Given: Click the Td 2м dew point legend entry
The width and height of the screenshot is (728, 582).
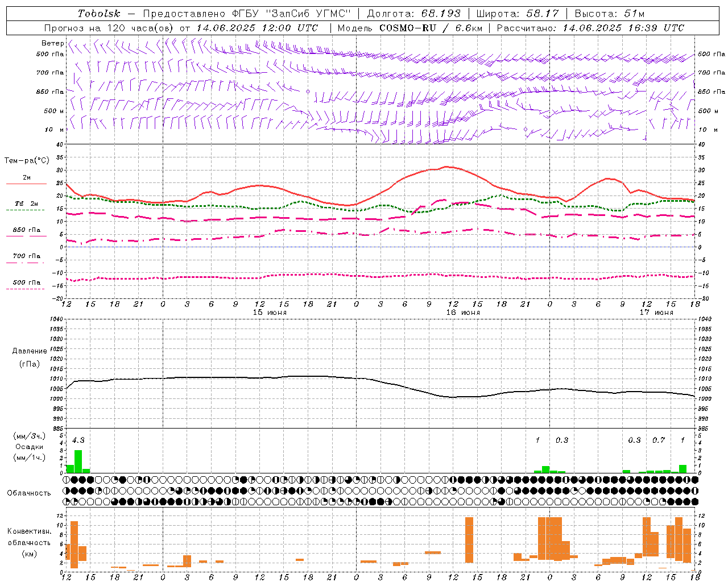Looking at the screenshot, I should [x=26, y=203].
